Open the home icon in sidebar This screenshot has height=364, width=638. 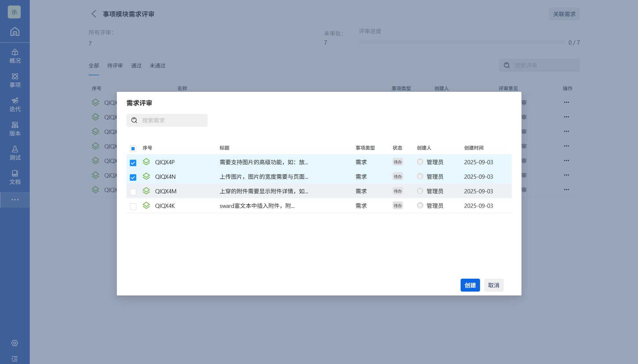(x=15, y=32)
